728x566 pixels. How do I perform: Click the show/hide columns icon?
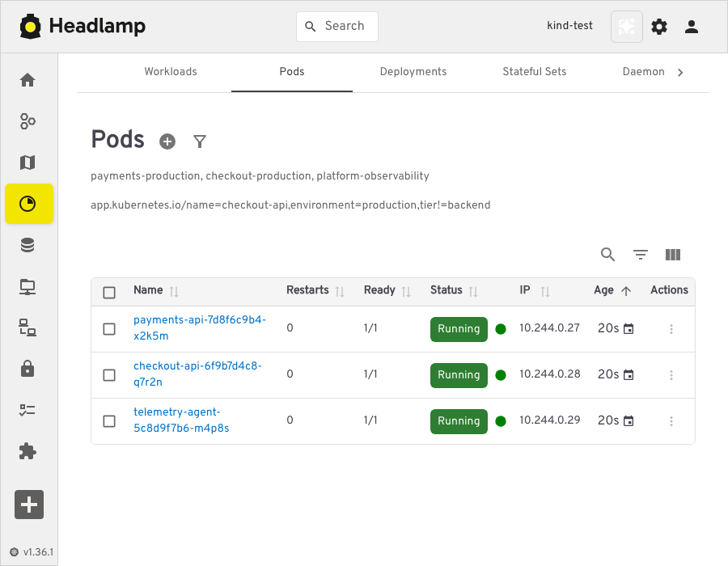[x=673, y=254]
